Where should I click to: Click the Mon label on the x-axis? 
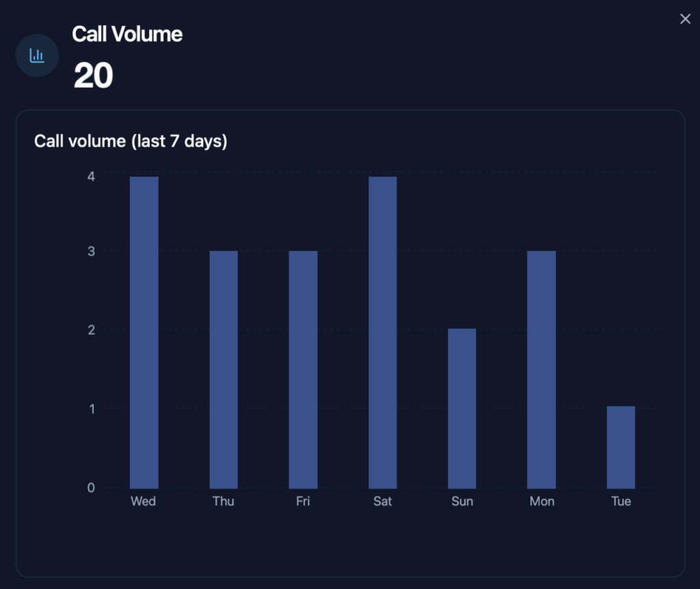[542, 501]
